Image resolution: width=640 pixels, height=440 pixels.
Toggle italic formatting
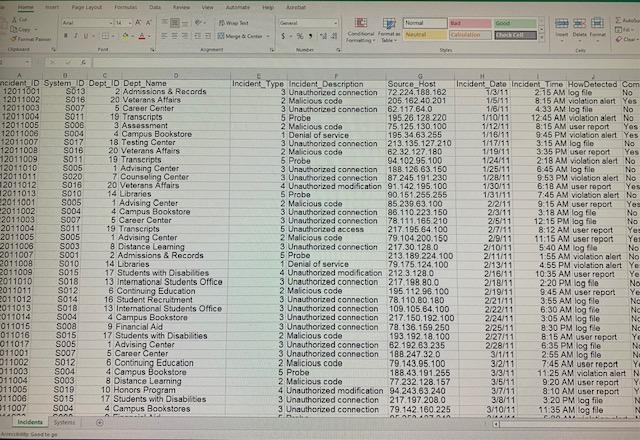point(76,36)
